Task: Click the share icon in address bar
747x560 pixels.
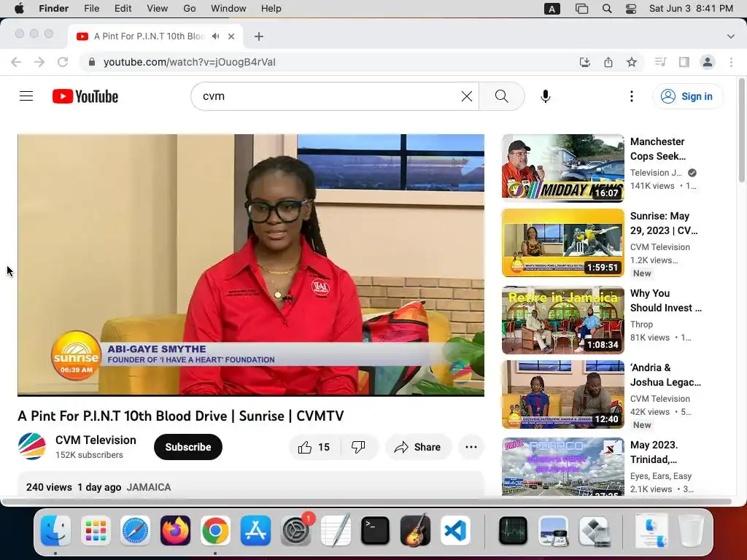Action: pos(608,62)
